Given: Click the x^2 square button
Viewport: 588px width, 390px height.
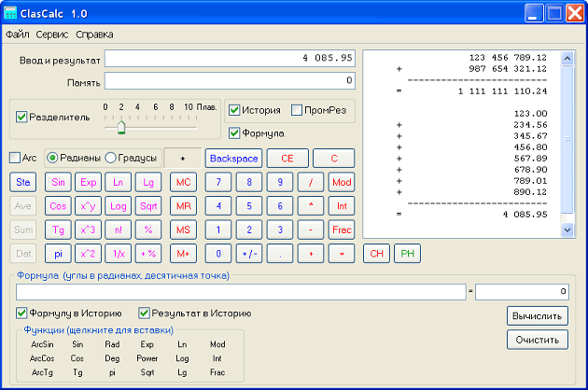Looking at the screenshot, I should click(x=88, y=254).
